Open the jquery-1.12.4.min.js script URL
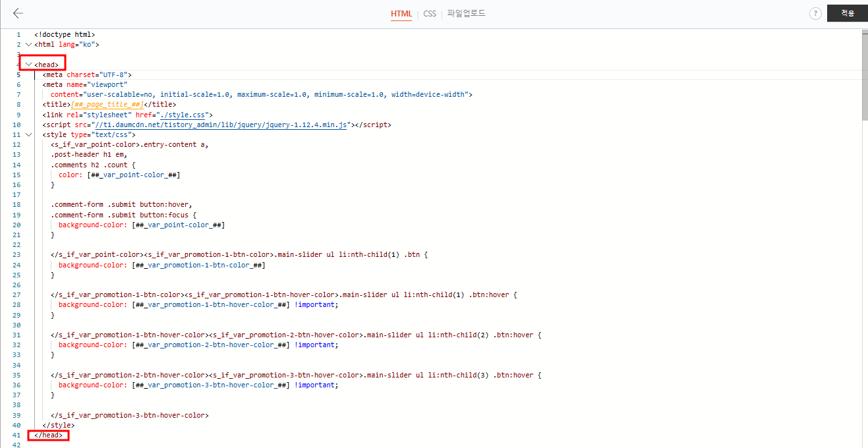The width and height of the screenshot is (868, 448). 222,125
